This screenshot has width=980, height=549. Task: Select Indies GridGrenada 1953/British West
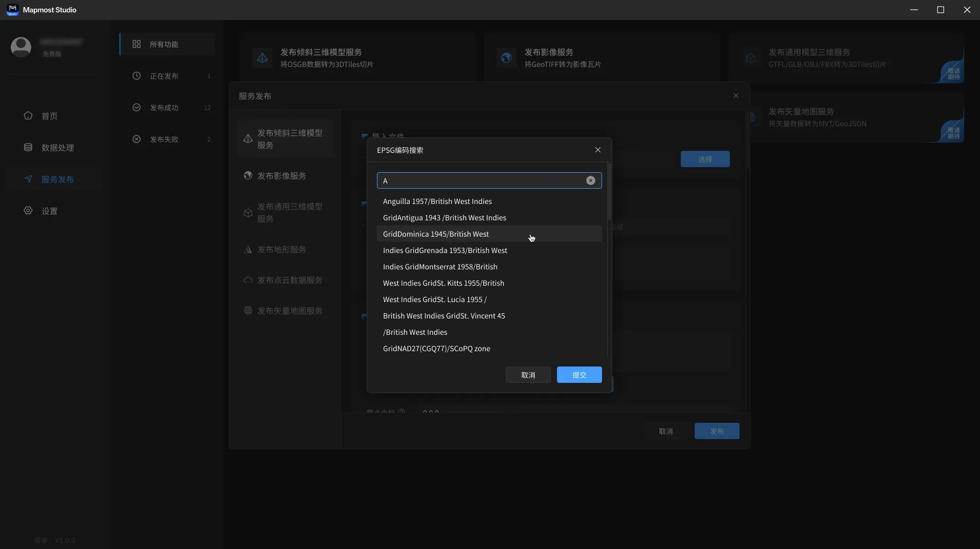point(489,250)
